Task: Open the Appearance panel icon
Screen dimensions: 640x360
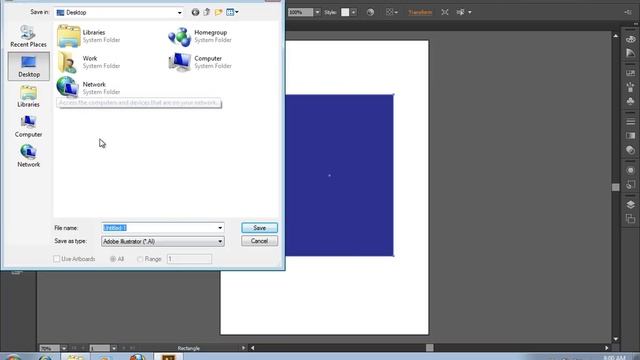Action: [631, 170]
